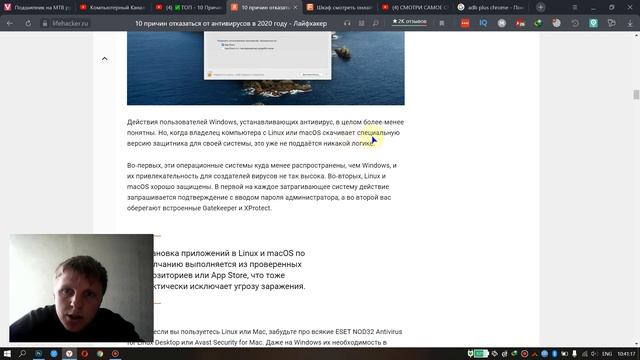Switch to the first tab with V icon
This screenshot has height=360, width=640.
(x=38, y=7)
